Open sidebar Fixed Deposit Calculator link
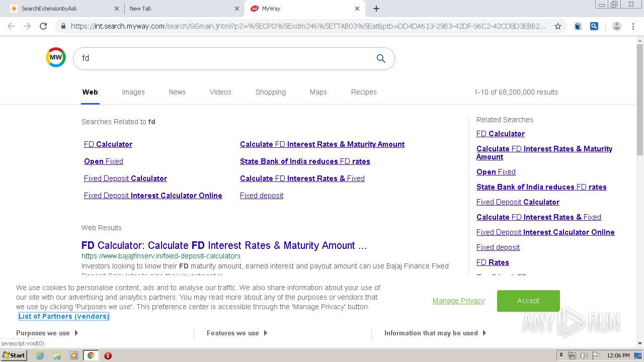Image resolution: width=644 pixels, height=362 pixels. 518,202
